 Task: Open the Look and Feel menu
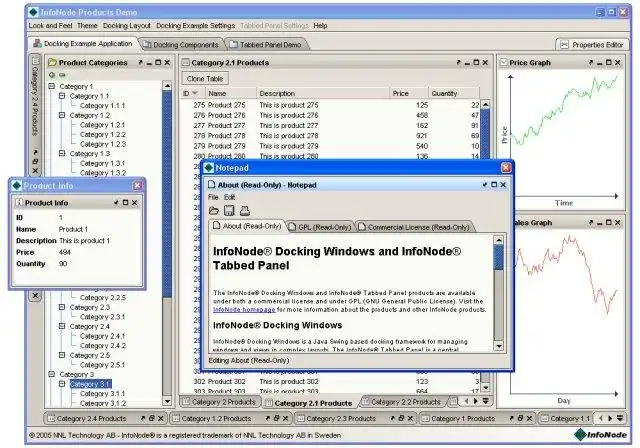click(50, 25)
